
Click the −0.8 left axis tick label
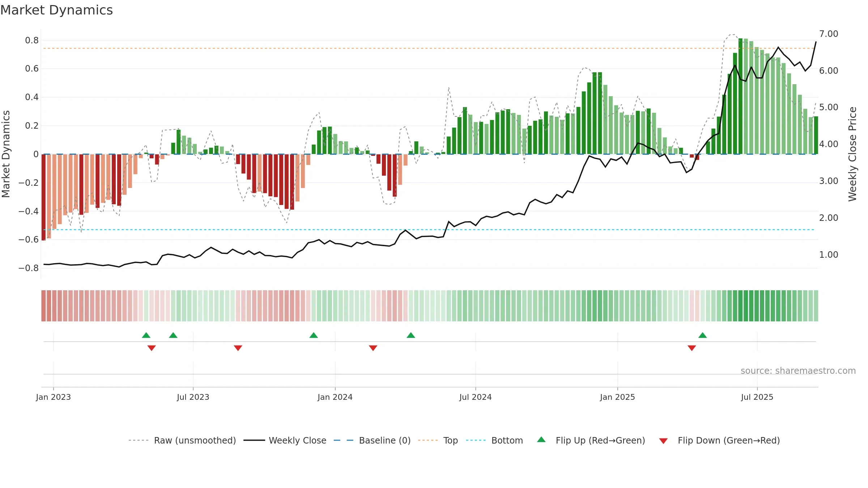(x=29, y=268)
